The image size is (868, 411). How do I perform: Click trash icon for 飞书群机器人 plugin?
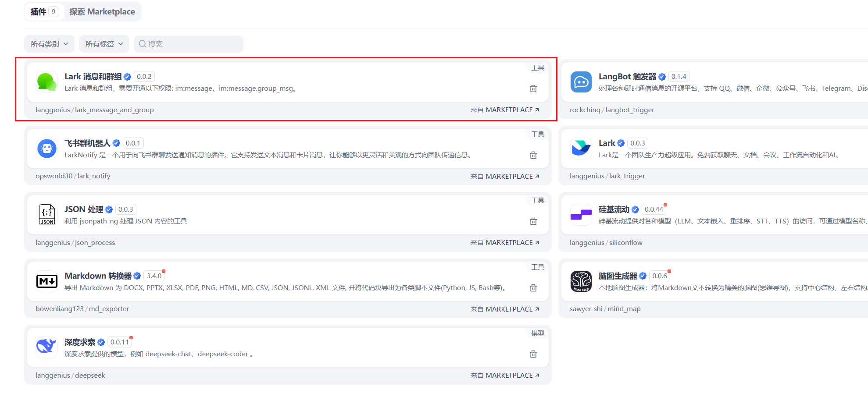click(533, 155)
